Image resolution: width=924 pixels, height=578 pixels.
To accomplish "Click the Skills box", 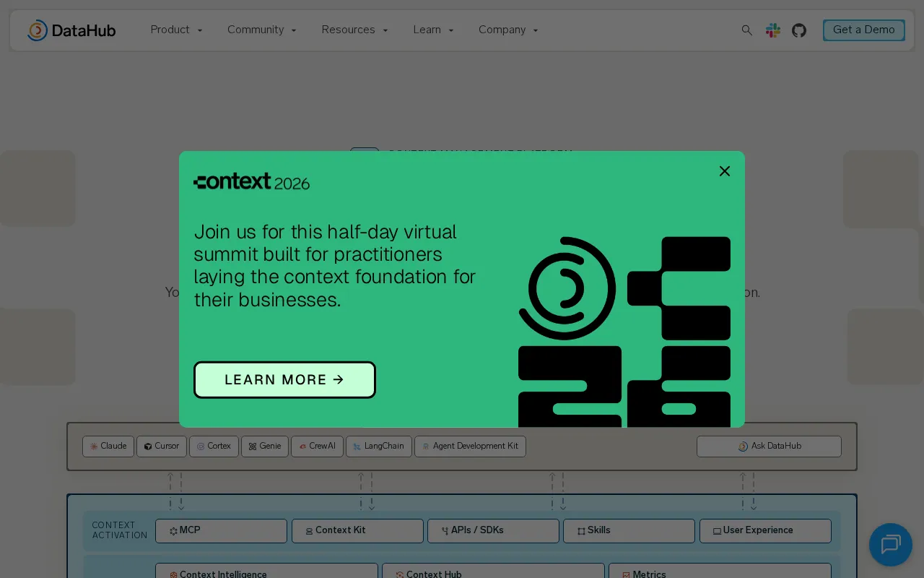I will pyautogui.click(x=629, y=531).
